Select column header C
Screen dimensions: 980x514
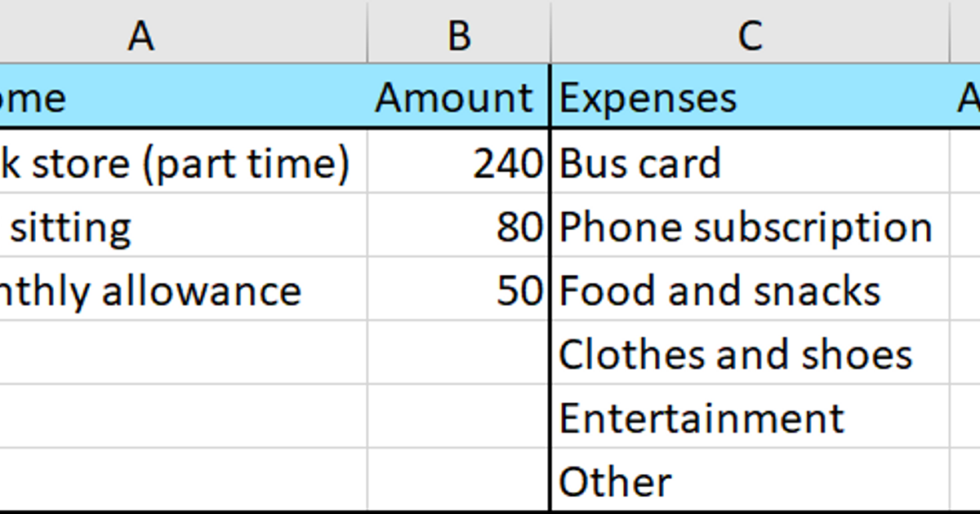(x=748, y=33)
